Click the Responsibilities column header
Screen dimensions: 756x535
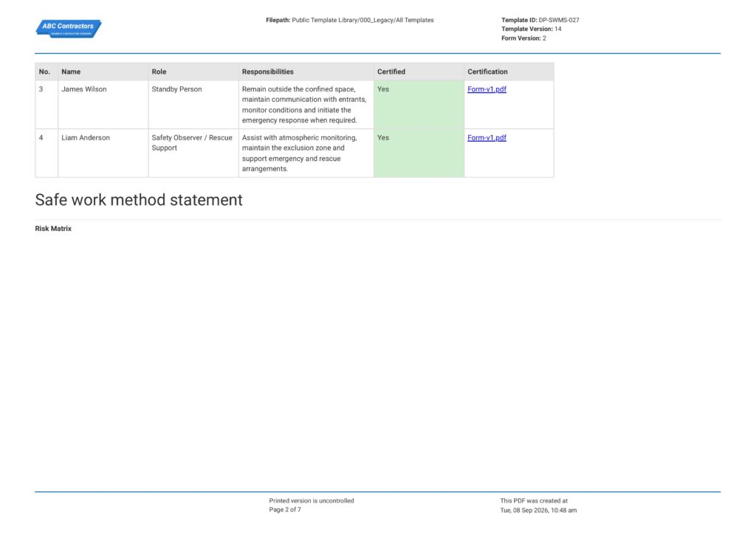point(306,72)
